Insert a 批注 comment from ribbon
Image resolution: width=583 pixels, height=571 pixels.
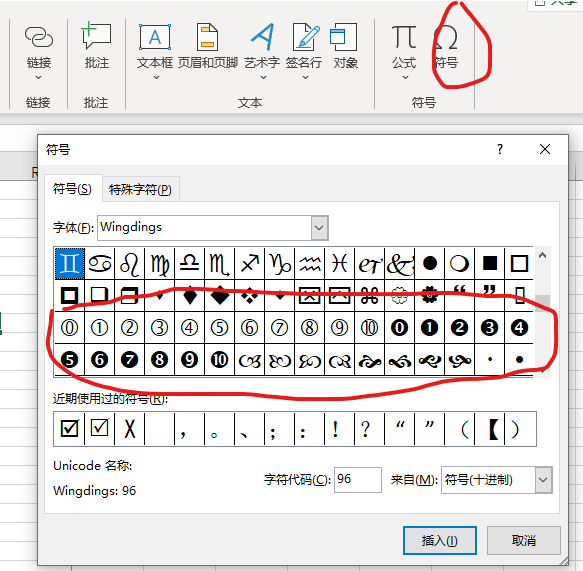coord(96,46)
